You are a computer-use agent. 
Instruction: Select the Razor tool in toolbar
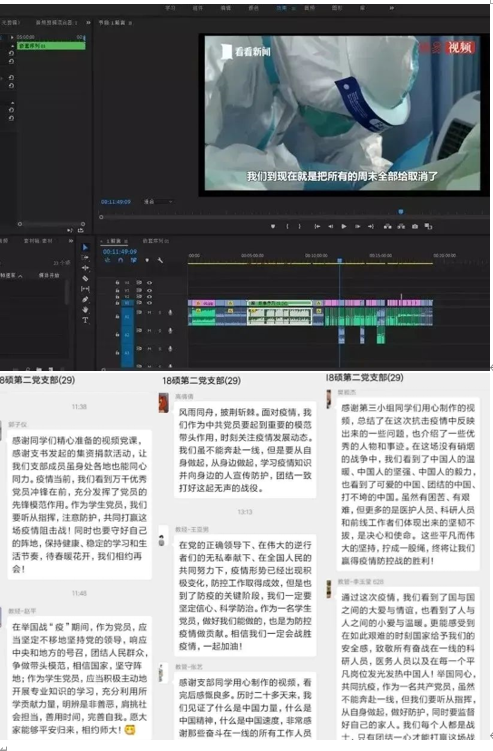coord(85,278)
